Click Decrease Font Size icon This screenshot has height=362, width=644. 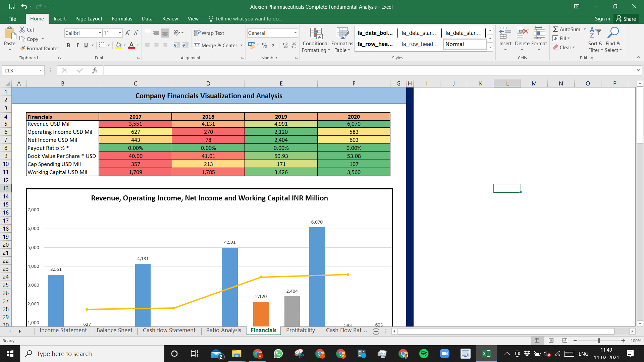tap(136, 33)
